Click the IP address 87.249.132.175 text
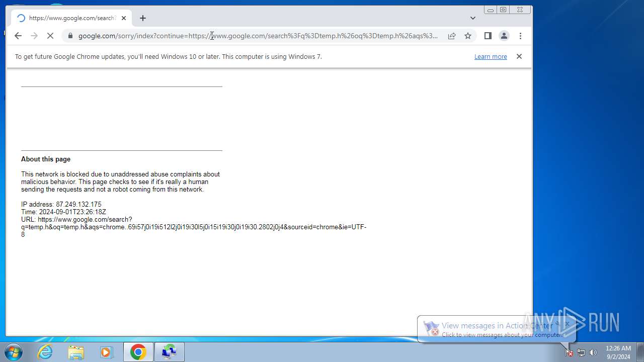Screen dimensions: 644x362 pos(61,205)
